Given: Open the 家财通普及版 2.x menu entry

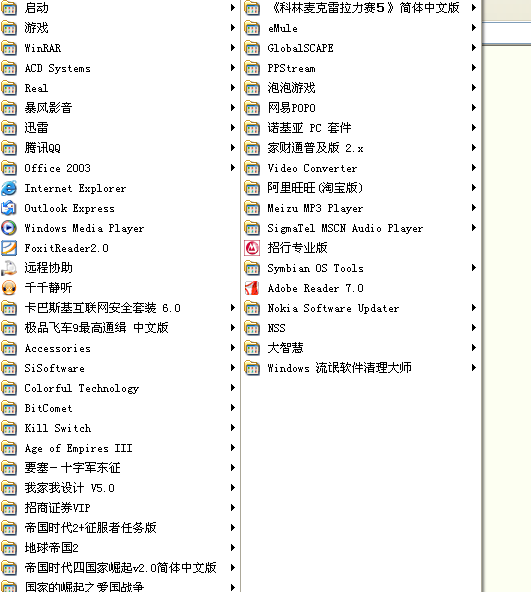Looking at the screenshot, I should point(361,148).
